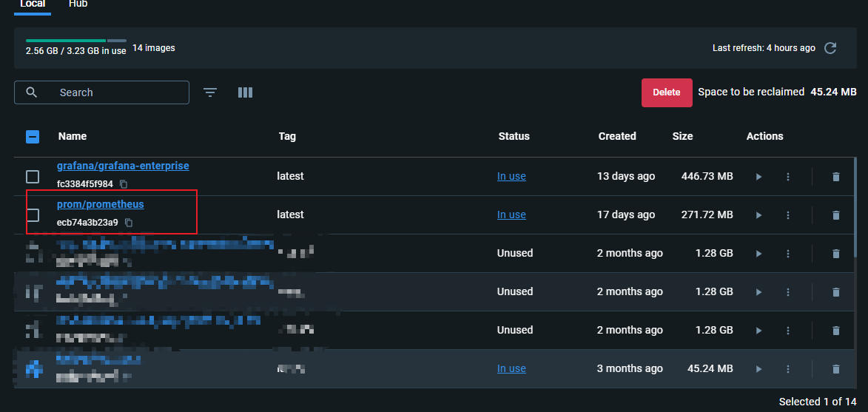This screenshot has height=412, width=868.
Task: Copy grafana image ID fc3384f5f984
Action: (x=124, y=183)
